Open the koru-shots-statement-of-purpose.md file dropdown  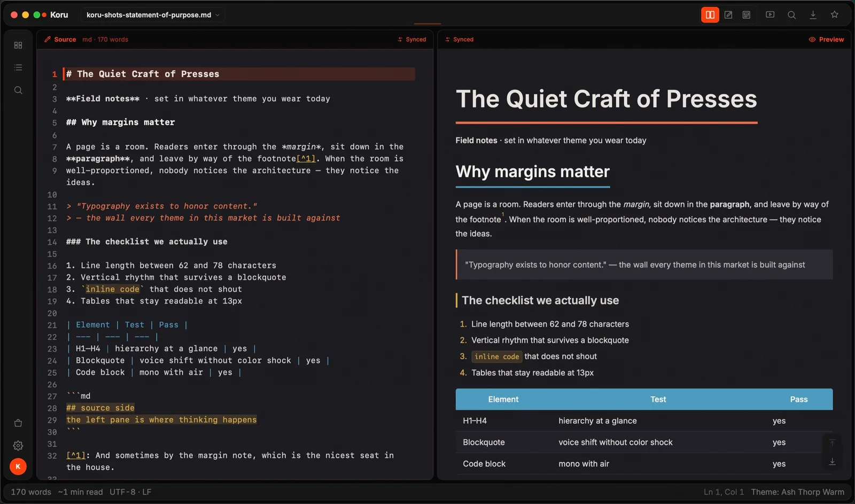pyautogui.click(x=153, y=15)
